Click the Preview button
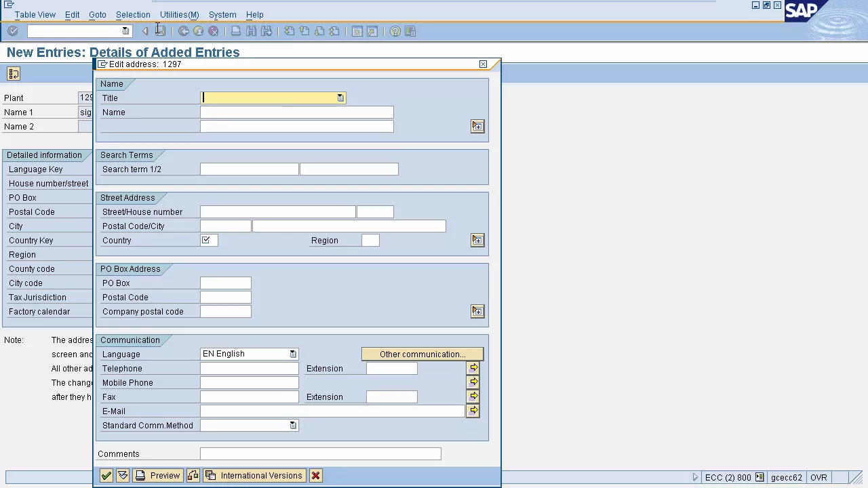868x488 pixels. pos(158,476)
